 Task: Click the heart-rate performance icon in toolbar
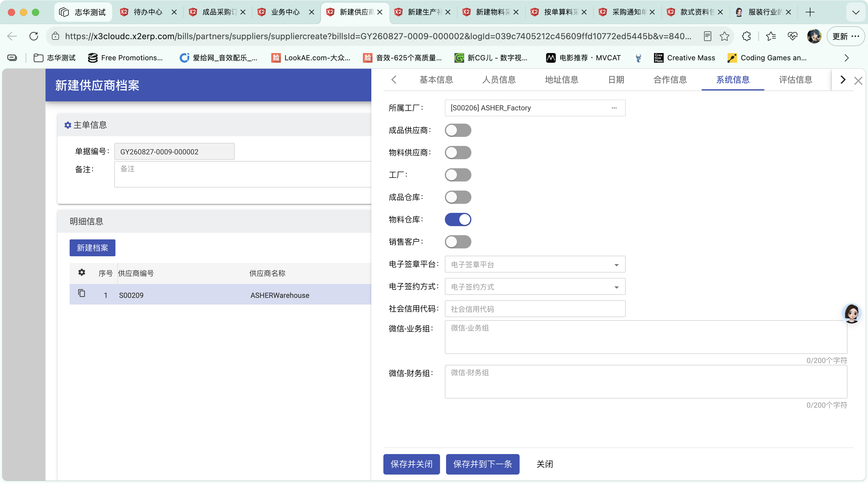(793, 36)
